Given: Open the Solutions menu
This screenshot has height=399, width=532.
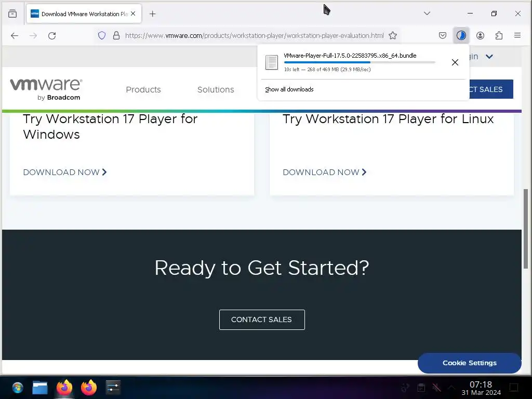Looking at the screenshot, I should click(x=216, y=89).
